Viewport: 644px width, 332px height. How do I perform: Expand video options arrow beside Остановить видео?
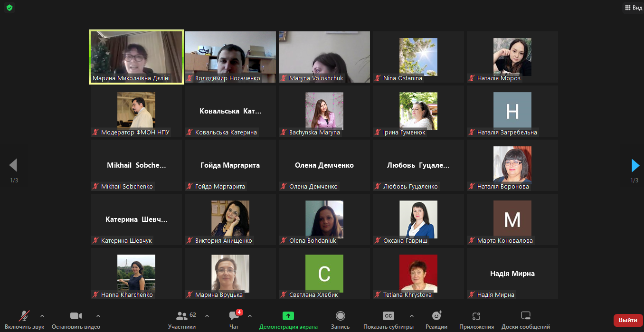pyautogui.click(x=98, y=315)
